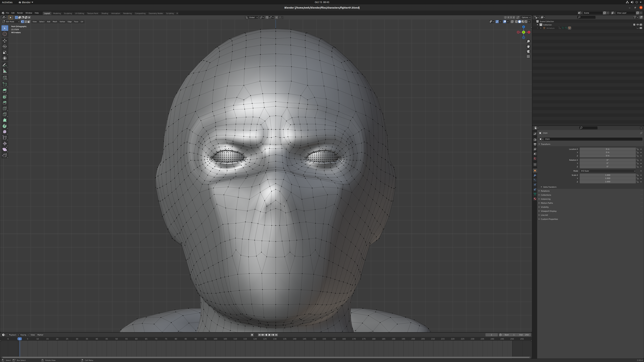Image resolution: width=644 pixels, height=362 pixels.
Task: Open the Mesh menu in viewport header
Action: coord(55,22)
